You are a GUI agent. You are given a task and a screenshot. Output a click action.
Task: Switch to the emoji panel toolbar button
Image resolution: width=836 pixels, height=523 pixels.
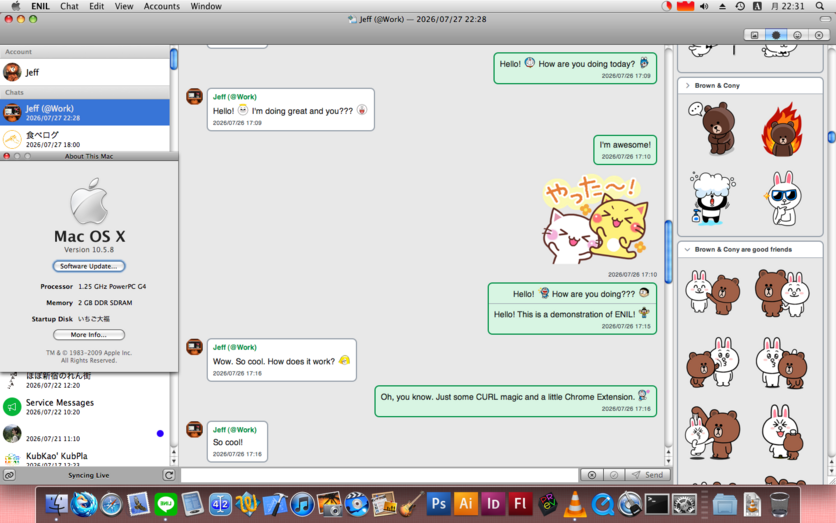tap(797, 35)
